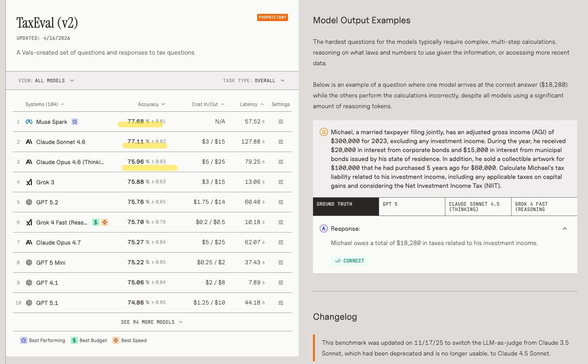Click the Correct status badge
Screen dimensions: 588x364
click(x=349, y=261)
